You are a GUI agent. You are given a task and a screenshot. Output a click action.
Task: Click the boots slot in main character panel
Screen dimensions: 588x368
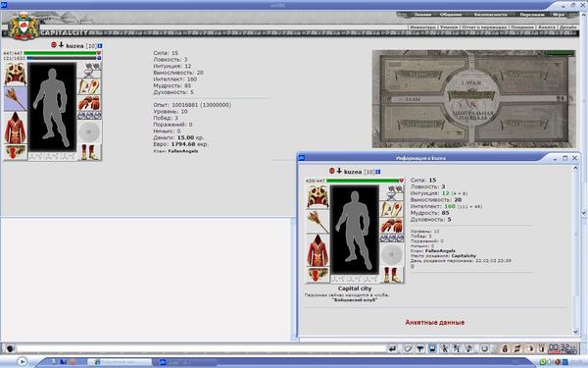pyautogui.click(x=89, y=152)
